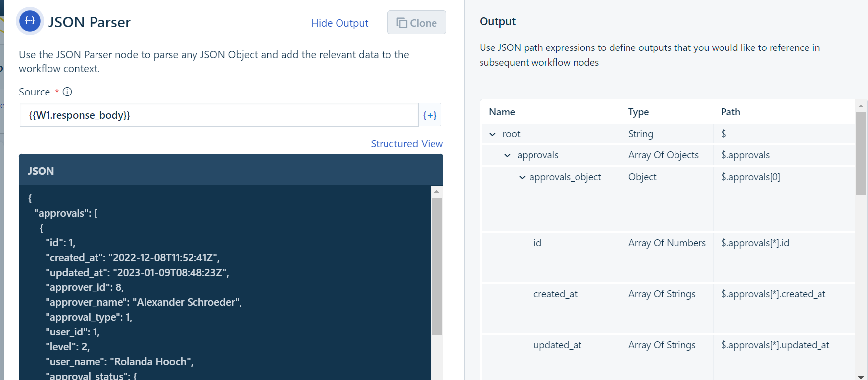This screenshot has width=868, height=380.
Task: Open the placeholder picker {+} button
Action: pyautogui.click(x=430, y=115)
